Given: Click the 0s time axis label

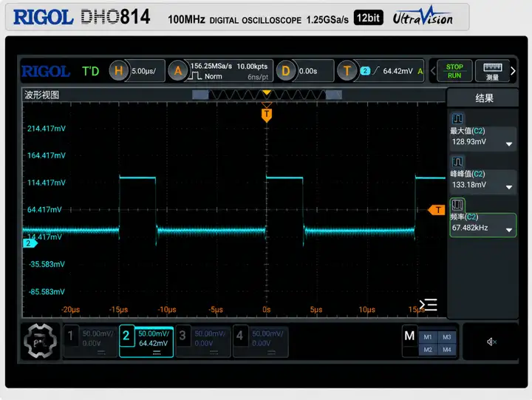Looking at the screenshot, I should (266, 310).
